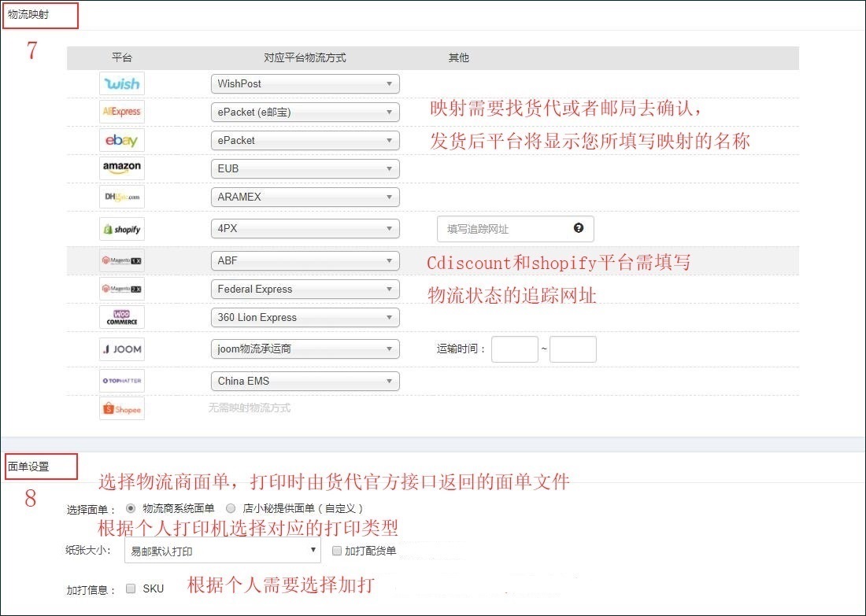Click the help question mark in tracking URL field

pyautogui.click(x=579, y=228)
